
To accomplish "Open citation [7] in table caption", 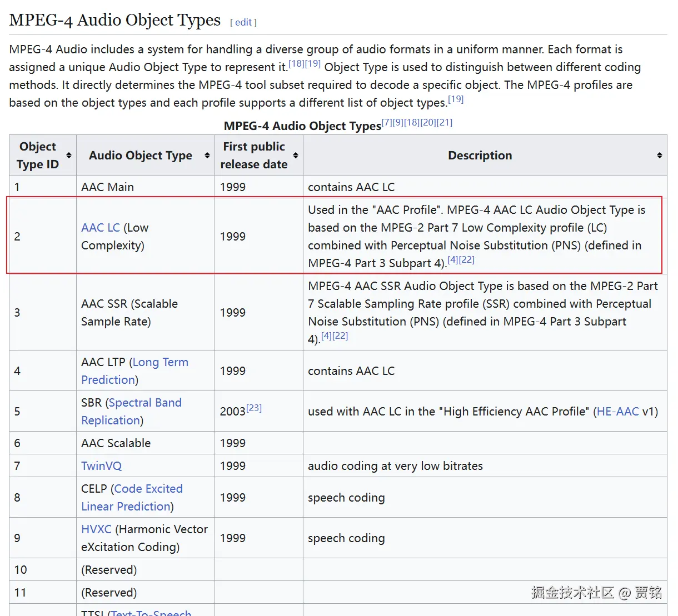I will pyautogui.click(x=387, y=122).
